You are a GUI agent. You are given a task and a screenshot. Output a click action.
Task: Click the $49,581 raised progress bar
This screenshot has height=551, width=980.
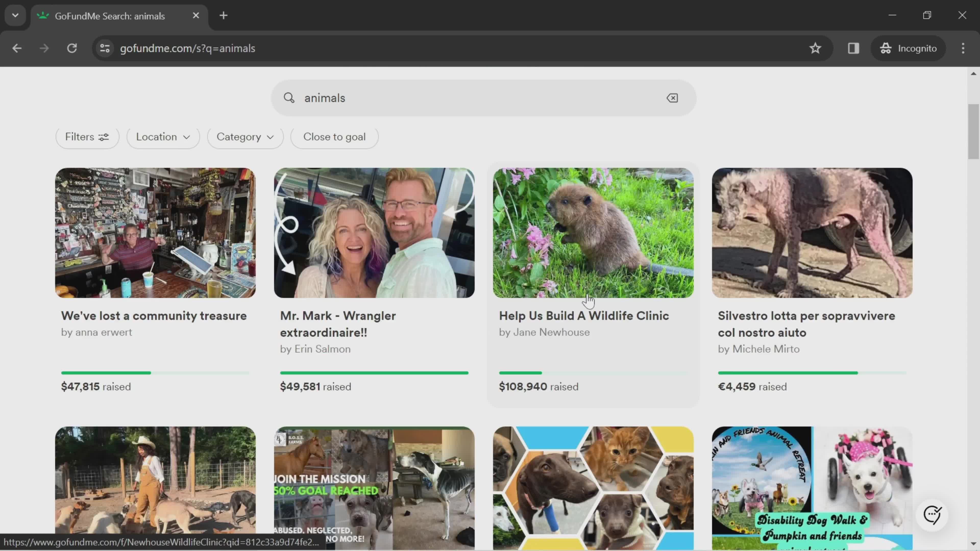(374, 373)
